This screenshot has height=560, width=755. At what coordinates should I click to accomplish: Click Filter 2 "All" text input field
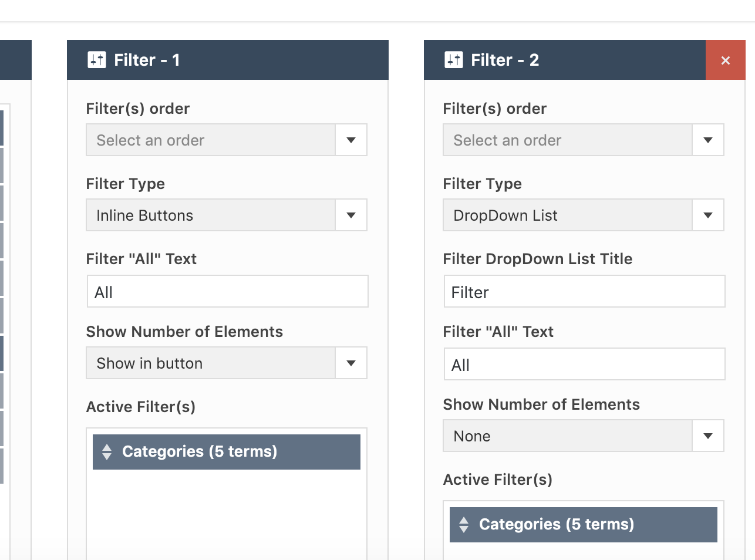point(584,365)
